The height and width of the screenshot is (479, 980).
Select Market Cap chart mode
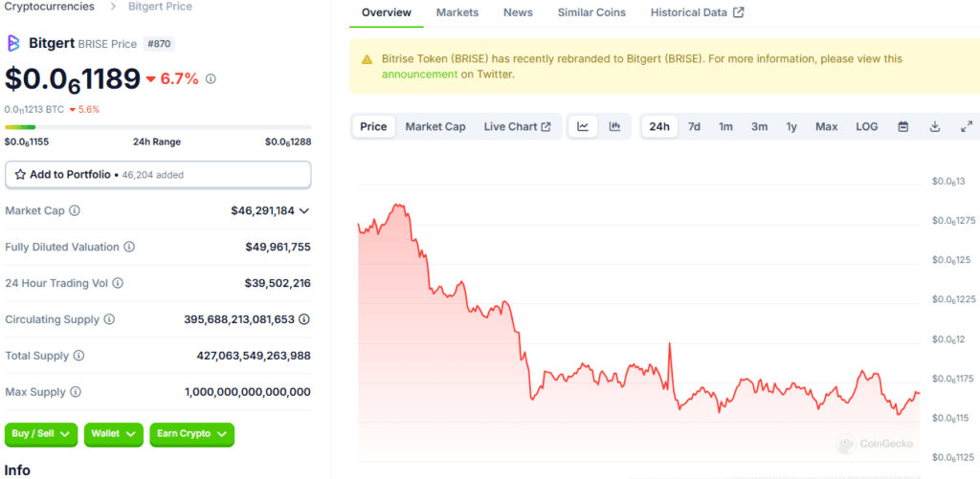(435, 127)
